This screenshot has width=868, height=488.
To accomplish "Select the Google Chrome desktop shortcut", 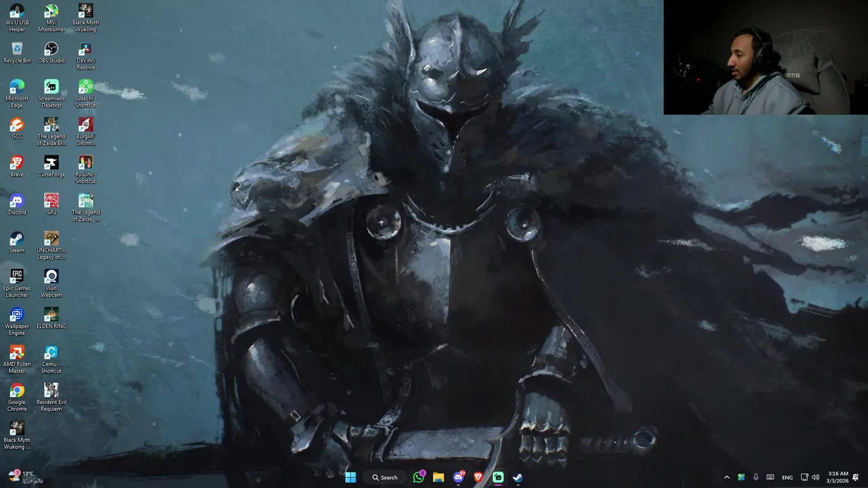I will point(17,397).
